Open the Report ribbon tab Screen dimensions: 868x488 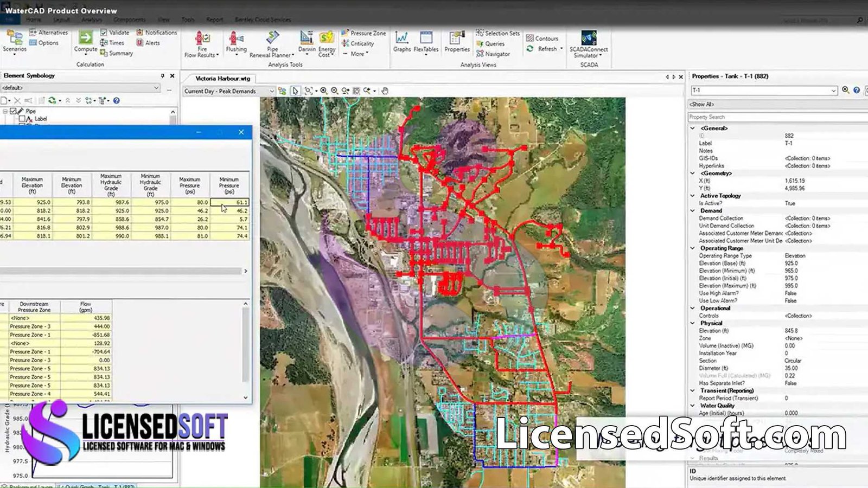tap(214, 20)
